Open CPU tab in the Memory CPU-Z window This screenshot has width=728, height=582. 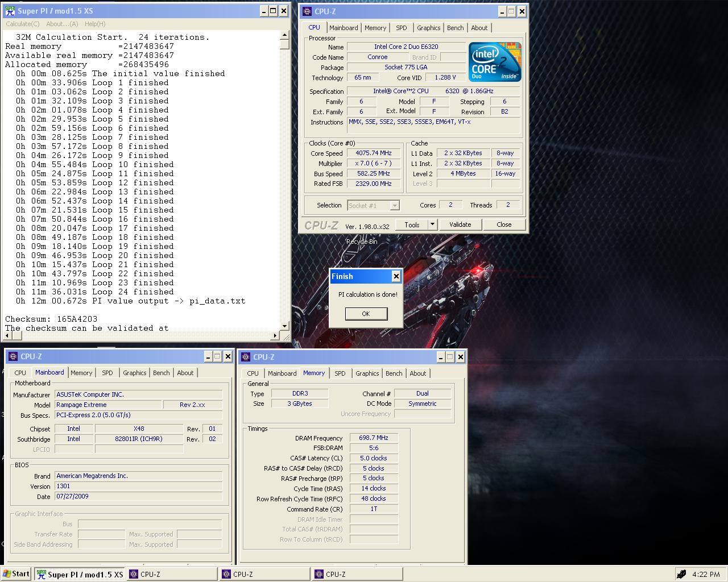pos(253,373)
